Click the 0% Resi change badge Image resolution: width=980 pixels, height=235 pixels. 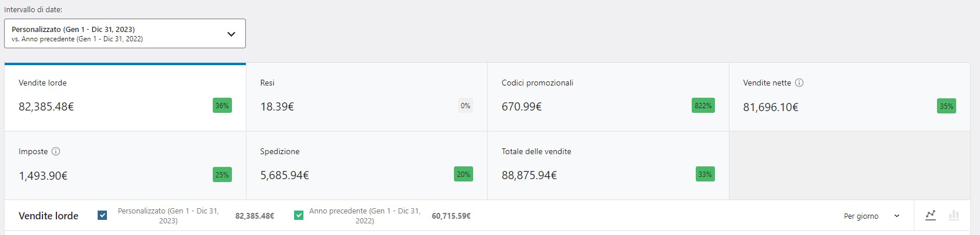[x=465, y=106]
